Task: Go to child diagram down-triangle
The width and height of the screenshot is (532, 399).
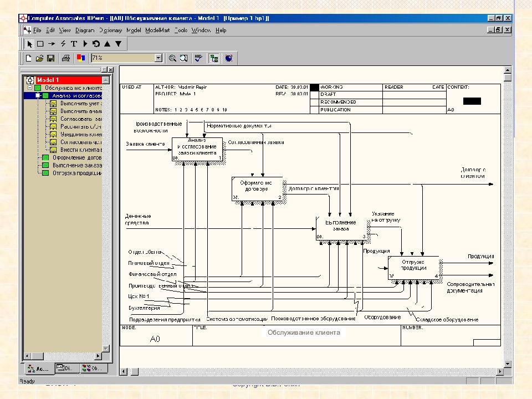Action: (x=119, y=44)
